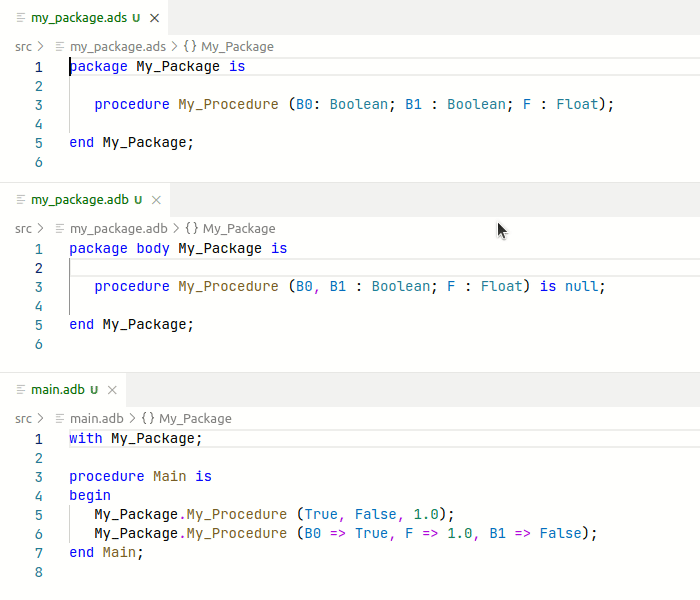Click 'null' keyword in my_package.adb
700x600 pixels.
click(x=581, y=287)
